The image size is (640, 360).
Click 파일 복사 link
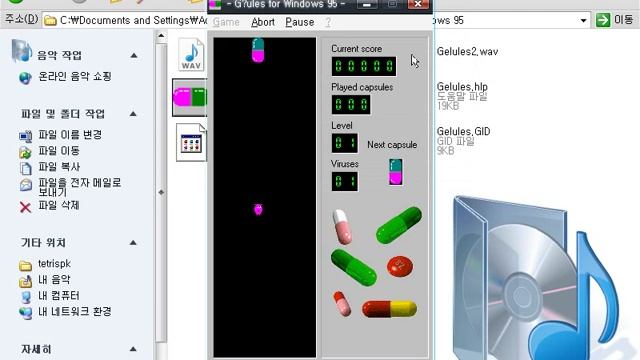click(59, 167)
